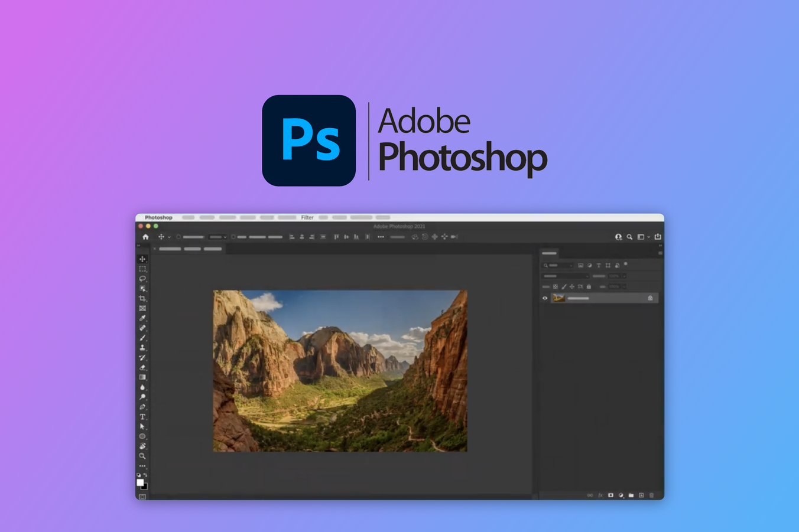Image resolution: width=799 pixels, height=532 pixels.
Task: Click the Share export icon
Action: click(x=658, y=236)
